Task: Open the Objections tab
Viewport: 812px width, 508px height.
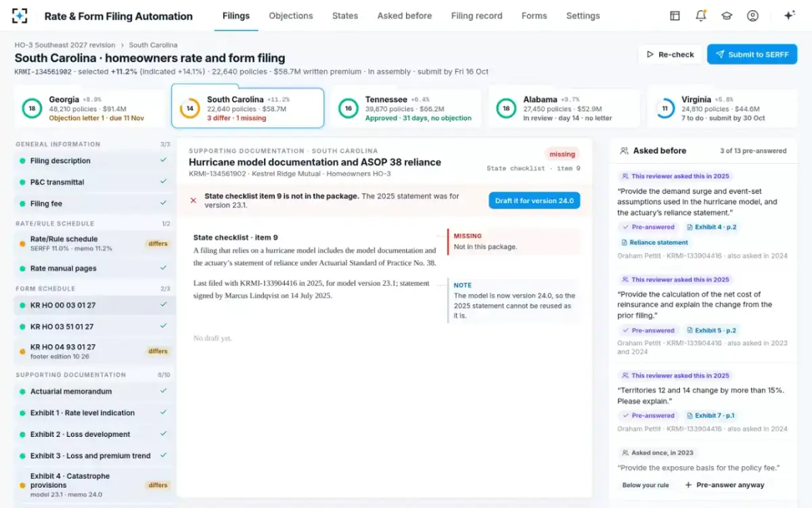Action: pos(291,16)
